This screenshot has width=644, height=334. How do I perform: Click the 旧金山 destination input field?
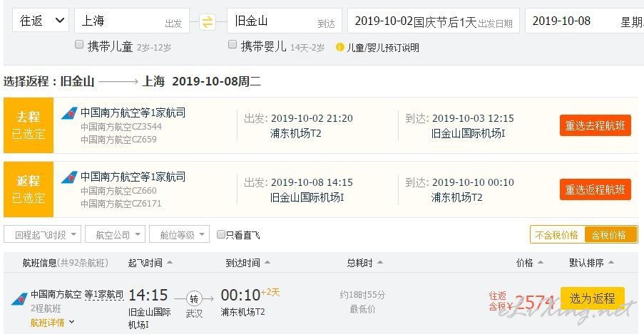tap(285, 21)
